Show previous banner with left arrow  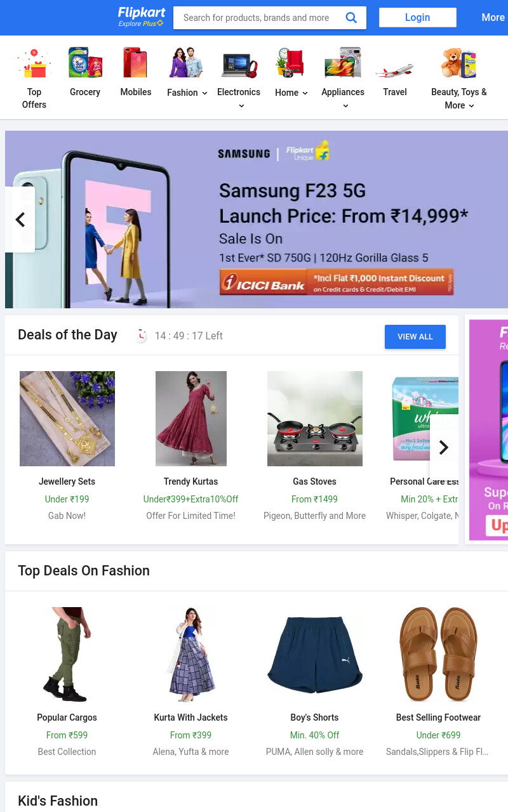click(x=20, y=219)
